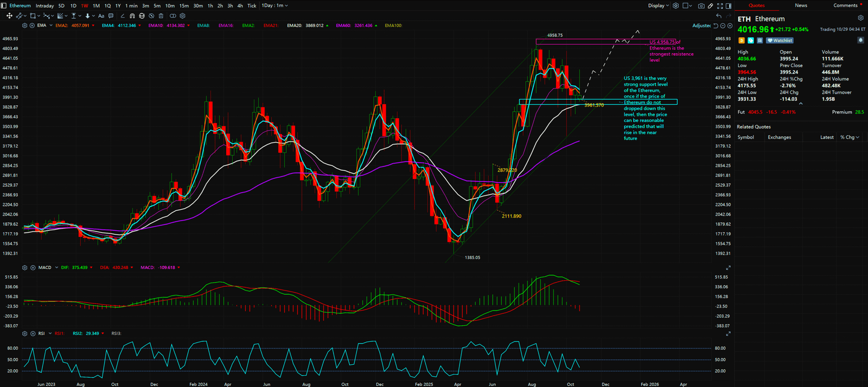Enter fullscreen chart mode
The height and width of the screenshot is (387, 868).
[720, 6]
